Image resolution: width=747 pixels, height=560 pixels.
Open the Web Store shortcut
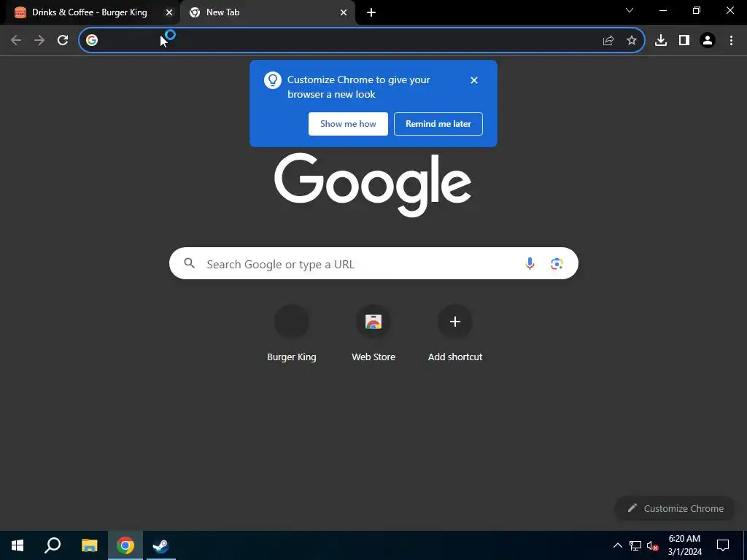click(373, 333)
